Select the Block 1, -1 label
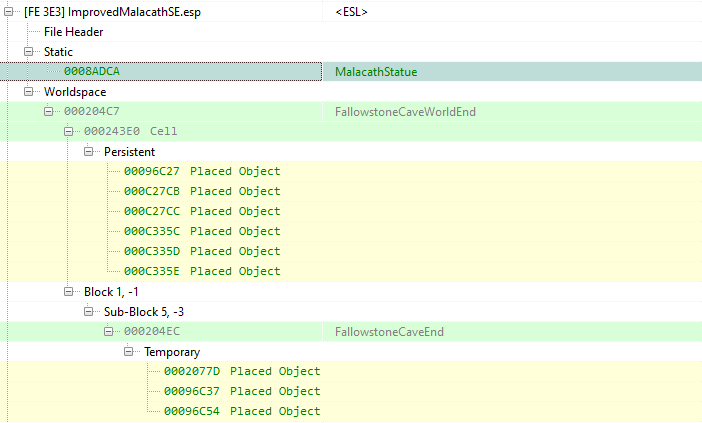 coord(111,292)
